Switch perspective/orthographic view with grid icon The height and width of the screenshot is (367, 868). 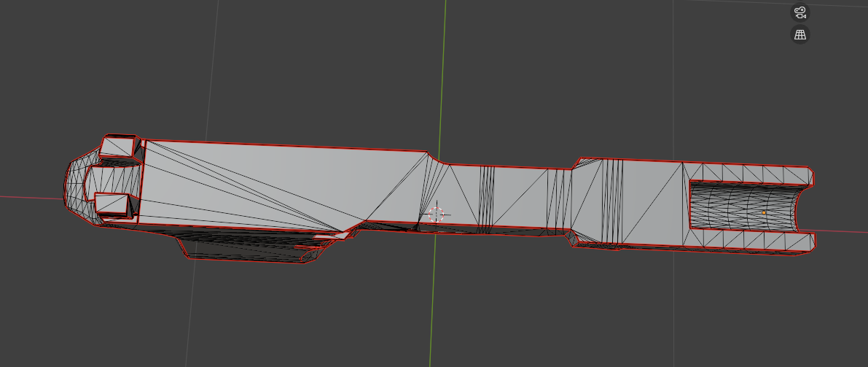(x=800, y=34)
